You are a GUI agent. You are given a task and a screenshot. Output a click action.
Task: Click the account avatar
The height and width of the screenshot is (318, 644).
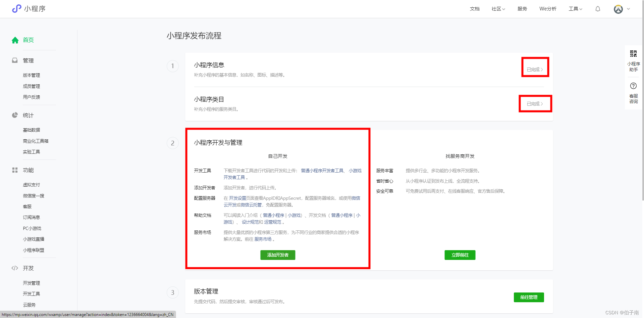click(x=618, y=9)
